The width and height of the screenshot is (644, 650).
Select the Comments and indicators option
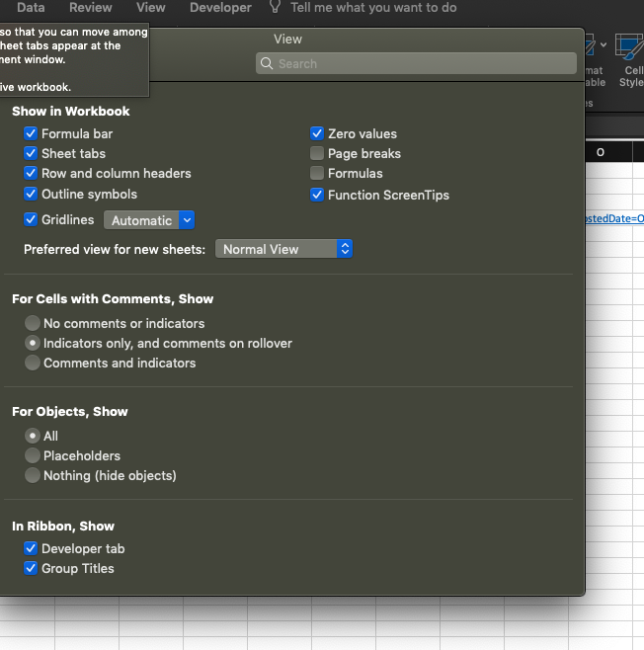click(33, 363)
